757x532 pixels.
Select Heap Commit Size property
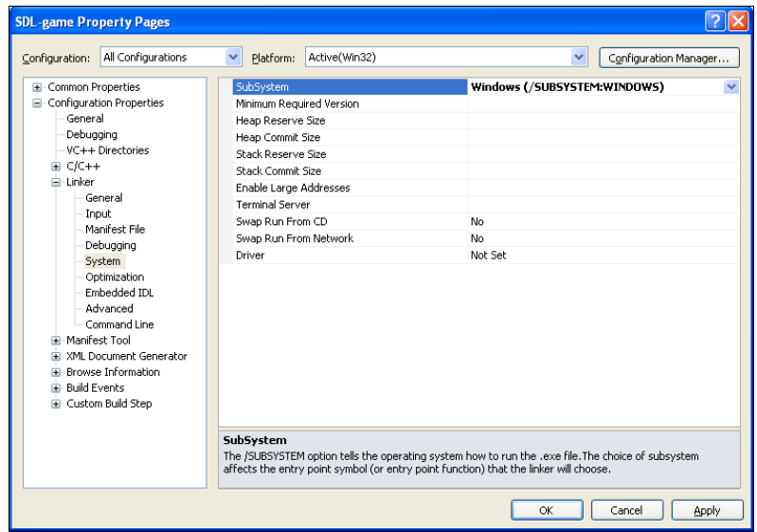pos(350,137)
